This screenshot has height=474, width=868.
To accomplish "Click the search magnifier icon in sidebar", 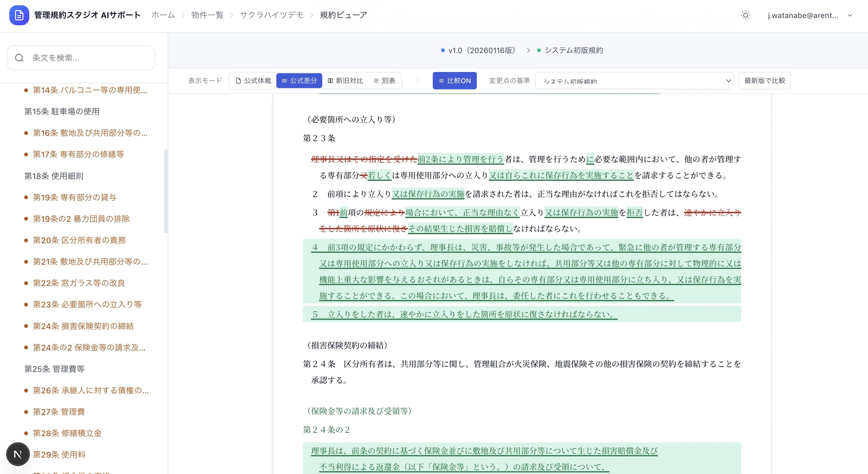I will coord(19,58).
